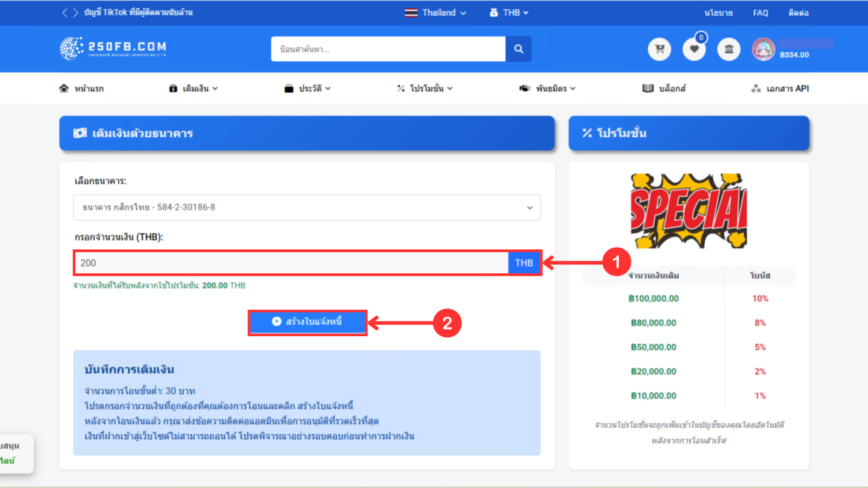Expand the bank selection combo box
The width and height of the screenshot is (868, 488).
tap(307, 208)
